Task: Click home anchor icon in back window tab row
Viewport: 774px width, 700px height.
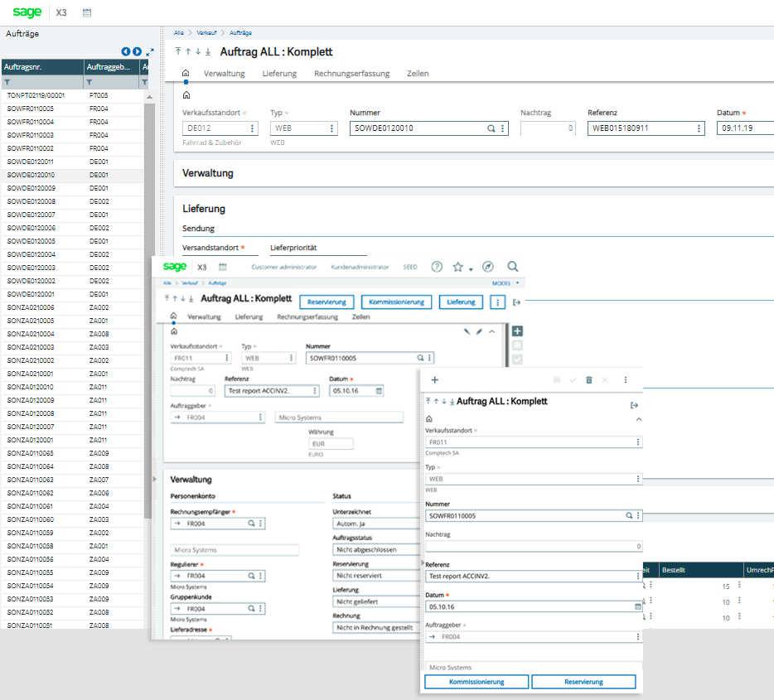Action: [x=186, y=73]
